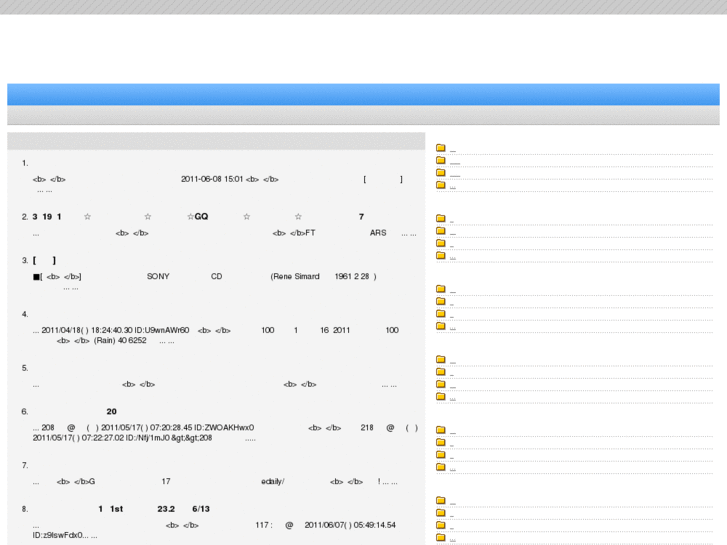Click ID:/Nfj/1mJ0 in result 6
Image resolution: width=727 pixels, height=545 pixels.
click(x=147, y=438)
